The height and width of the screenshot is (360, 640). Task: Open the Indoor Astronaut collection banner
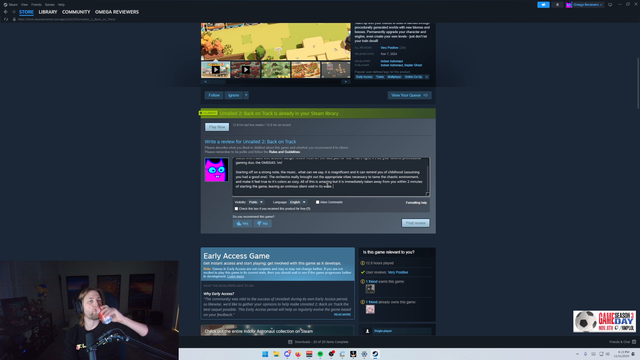coord(278,330)
